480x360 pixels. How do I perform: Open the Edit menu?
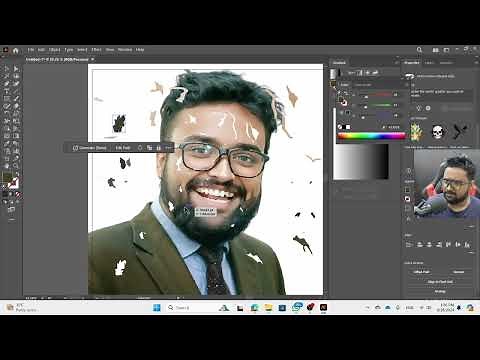click(41, 50)
